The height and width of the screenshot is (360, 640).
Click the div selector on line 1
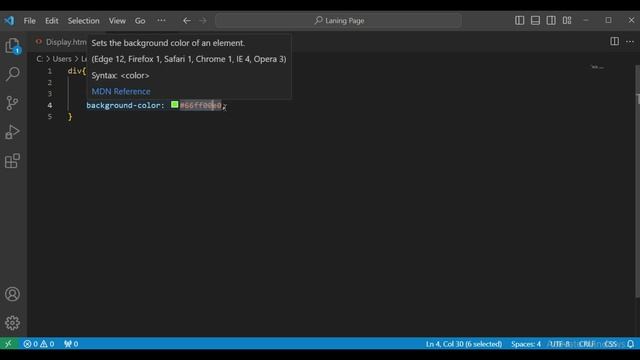tap(75, 71)
